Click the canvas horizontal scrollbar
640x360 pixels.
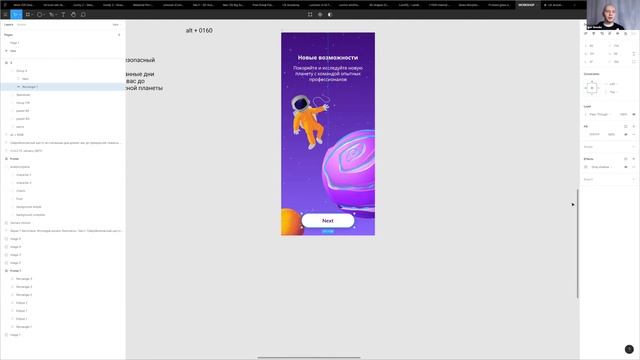(x=309, y=358)
